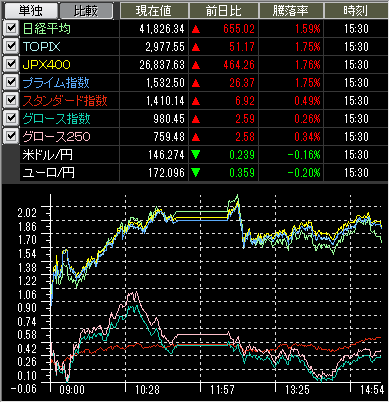Disable the プライム指数 checkbox
390x403 pixels.
click(11, 82)
